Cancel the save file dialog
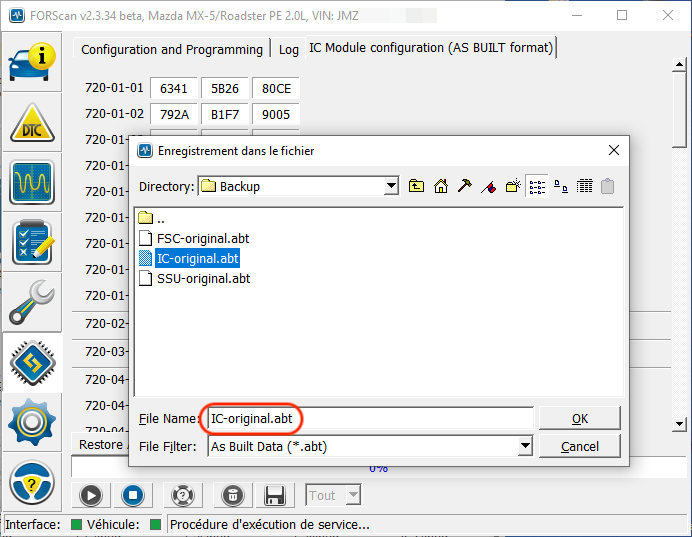This screenshot has width=692, height=537. [x=579, y=446]
